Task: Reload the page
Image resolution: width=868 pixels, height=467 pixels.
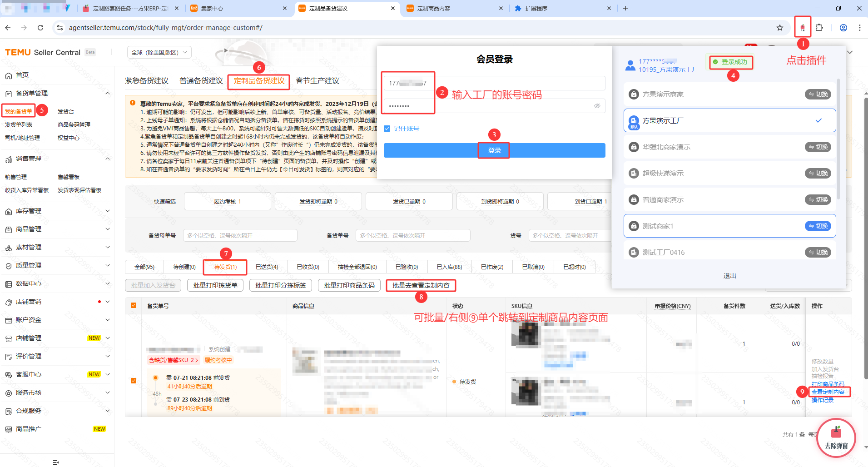Action: click(x=40, y=28)
